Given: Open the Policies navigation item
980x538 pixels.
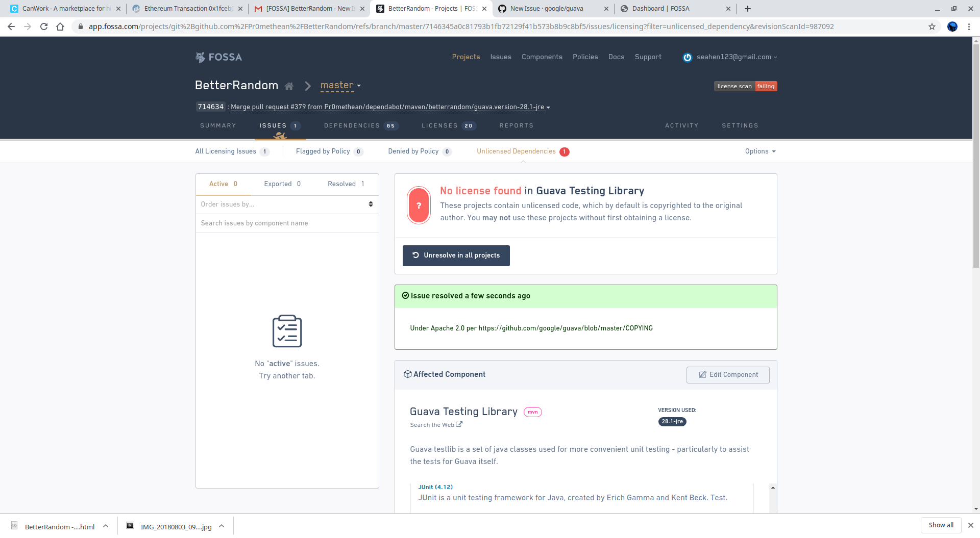Looking at the screenshot, I should 585,57.
